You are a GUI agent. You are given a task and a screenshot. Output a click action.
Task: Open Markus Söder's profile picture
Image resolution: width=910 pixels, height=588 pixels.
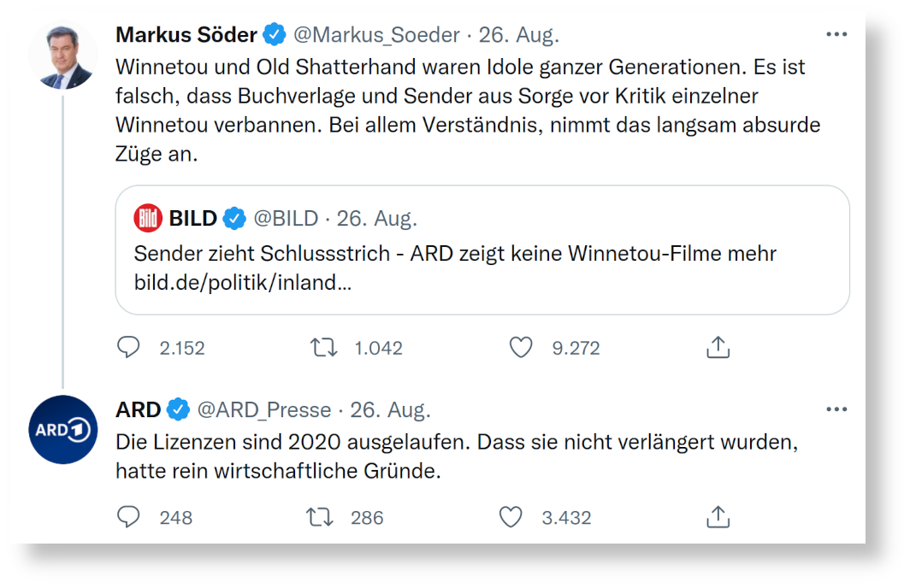tap(62, 56)
